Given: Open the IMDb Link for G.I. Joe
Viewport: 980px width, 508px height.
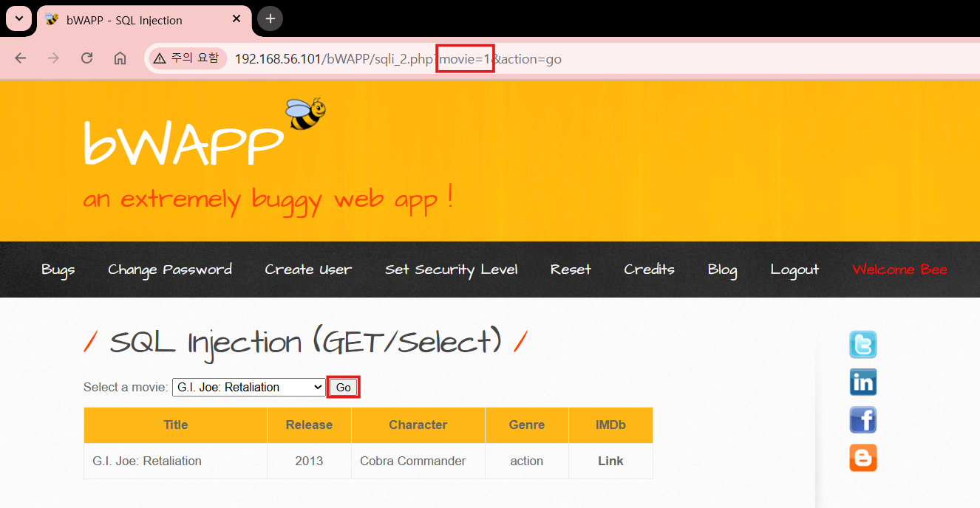Looking at the screenshot, I should pyautogui.click(x=610, y=461).
